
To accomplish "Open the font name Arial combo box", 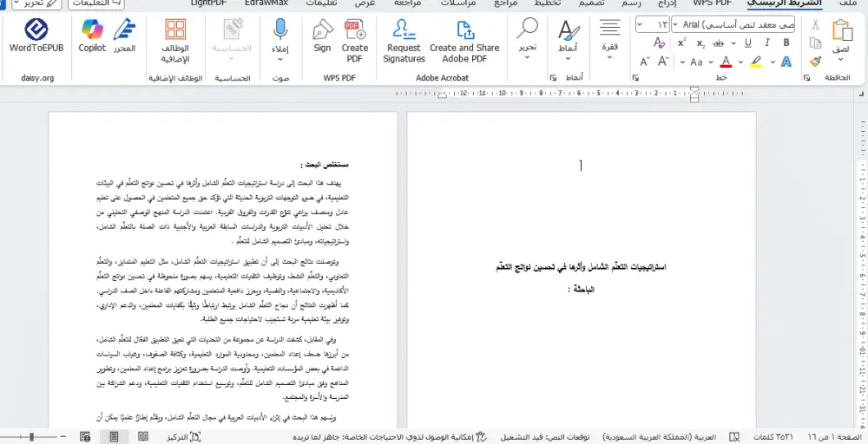I will click(x=733, y=24).
